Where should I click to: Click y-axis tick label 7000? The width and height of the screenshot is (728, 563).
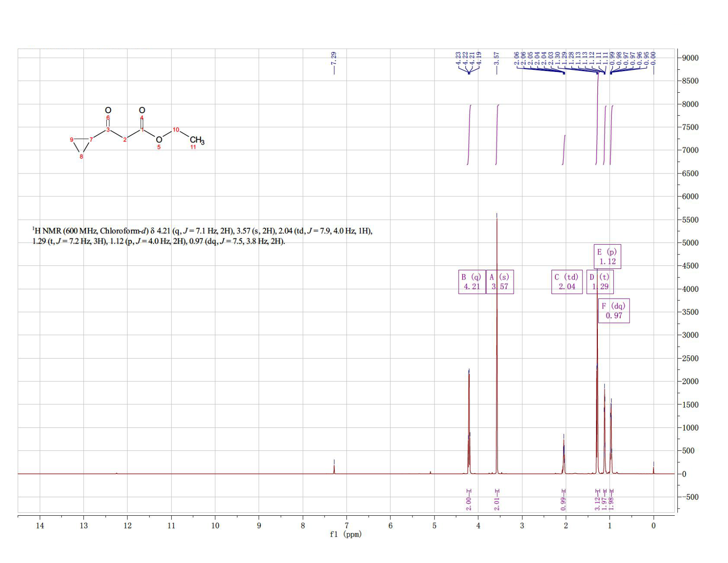pos(690,150)
